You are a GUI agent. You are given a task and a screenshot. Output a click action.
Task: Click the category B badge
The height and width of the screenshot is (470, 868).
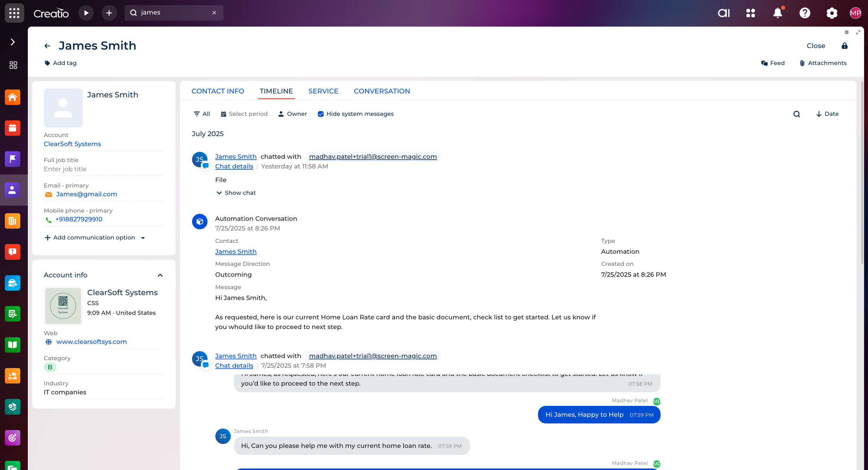[x=50, y=367]
